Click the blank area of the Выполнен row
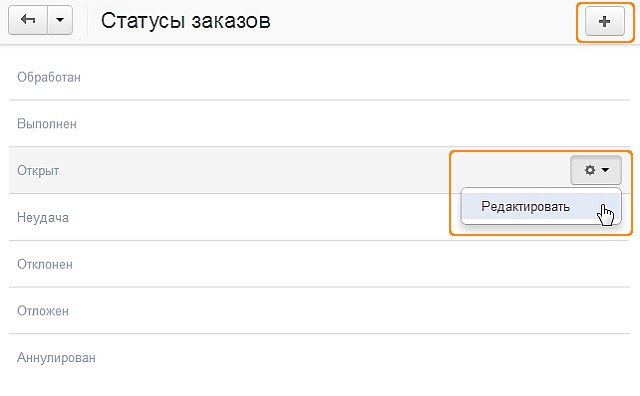This screenshot has height=396, width=640. coord(353,124)
